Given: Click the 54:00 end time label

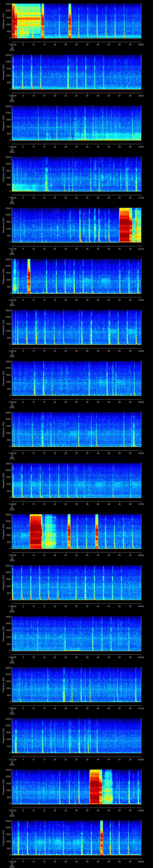Looking at the screenshot, I should (x=141, y=862).
